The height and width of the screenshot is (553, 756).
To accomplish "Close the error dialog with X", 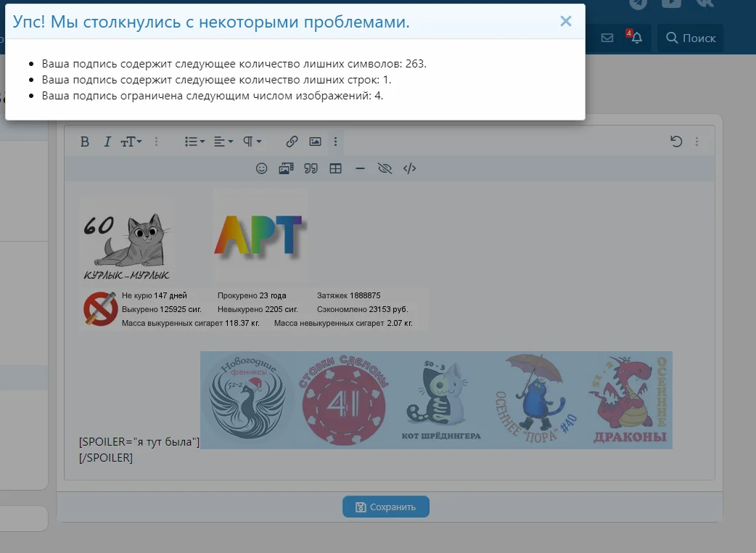I will tap(566, 21).
